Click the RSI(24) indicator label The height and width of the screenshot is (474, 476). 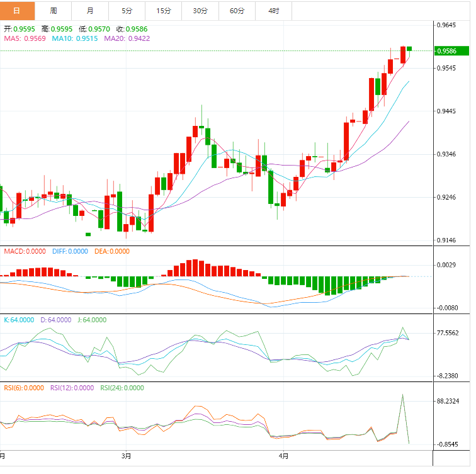123,388
